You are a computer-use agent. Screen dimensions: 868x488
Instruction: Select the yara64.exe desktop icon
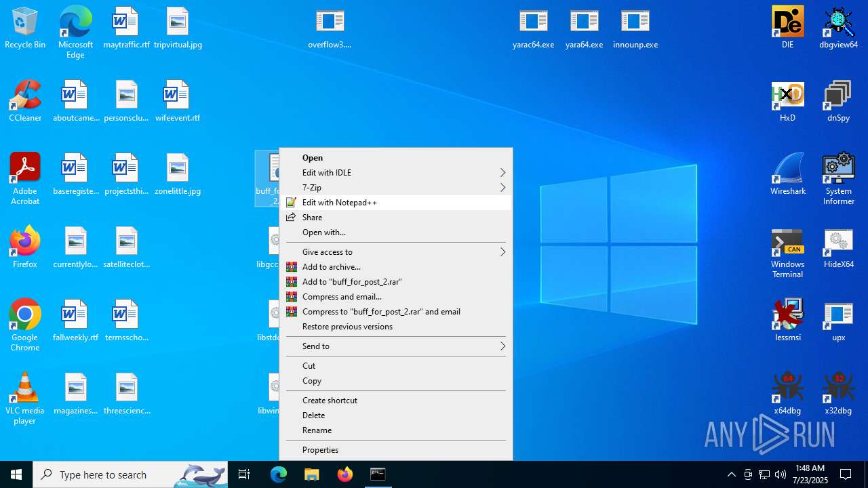584,28
